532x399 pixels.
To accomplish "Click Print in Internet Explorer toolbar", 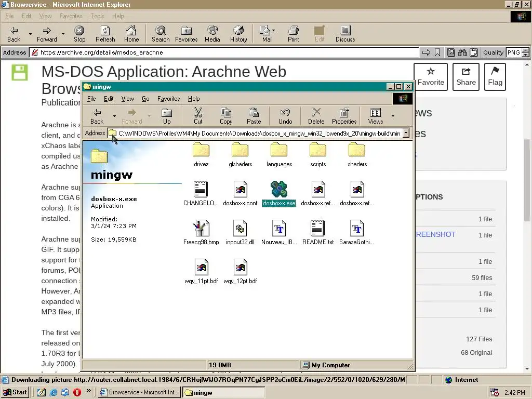I will [x=294, y=34].
